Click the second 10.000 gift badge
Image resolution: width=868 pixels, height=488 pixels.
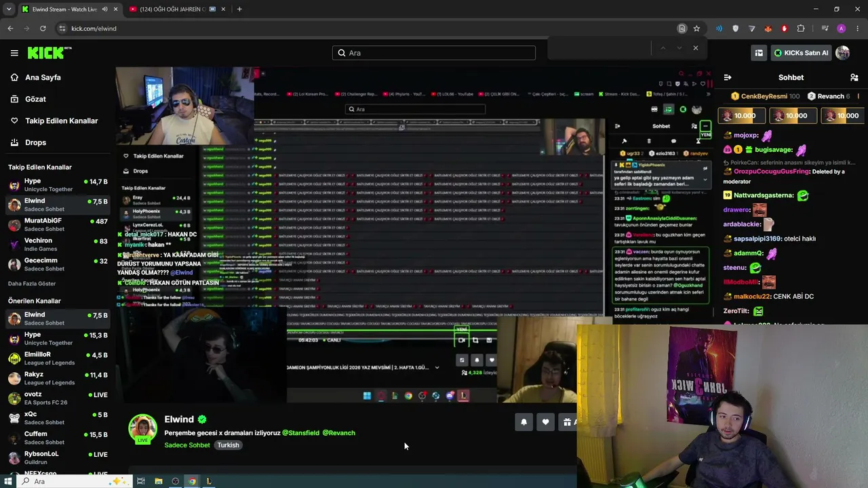tap(793, 116)
